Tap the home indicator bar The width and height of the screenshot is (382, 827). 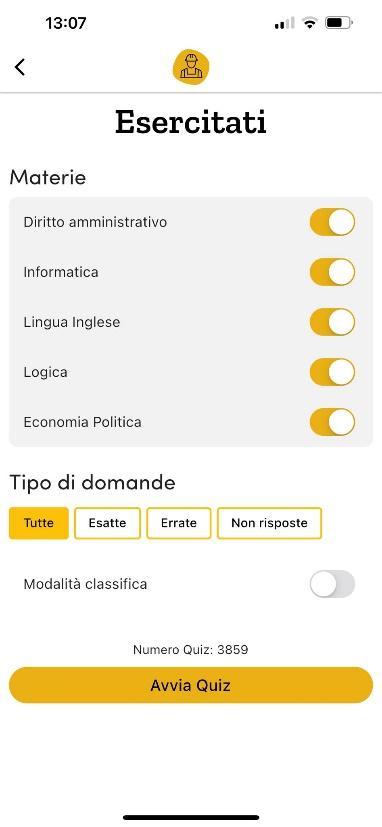pos(191,818)
